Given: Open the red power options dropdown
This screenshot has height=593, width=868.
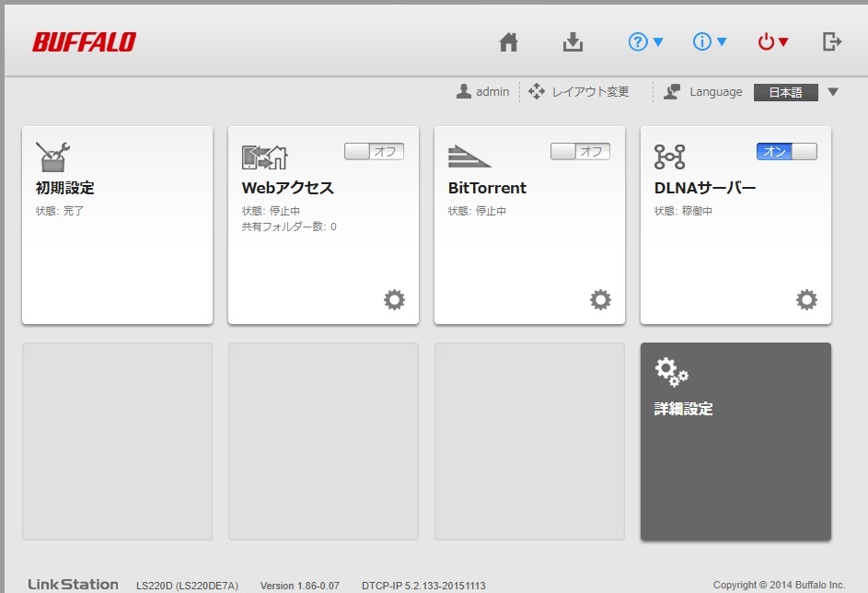Looking at the screenshot, I should [772, 42].
